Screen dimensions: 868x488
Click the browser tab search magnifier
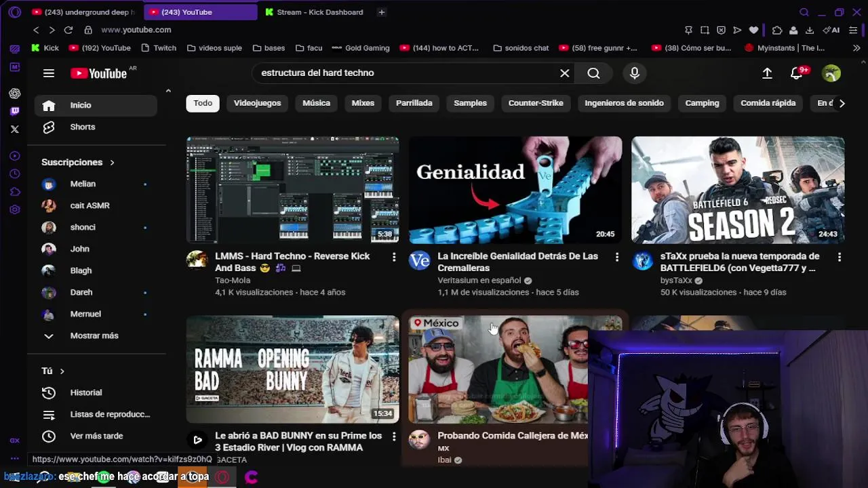pos(804,12)
